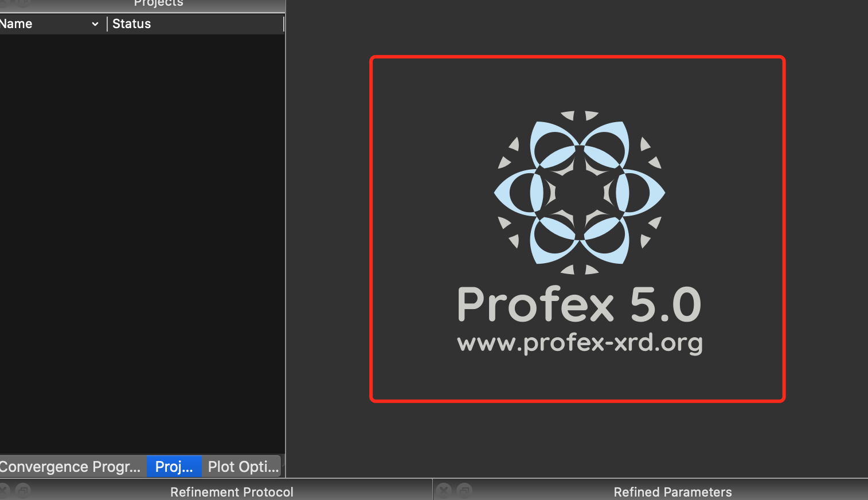
Task: Click the Projects panel close icon
Action: 2,2
